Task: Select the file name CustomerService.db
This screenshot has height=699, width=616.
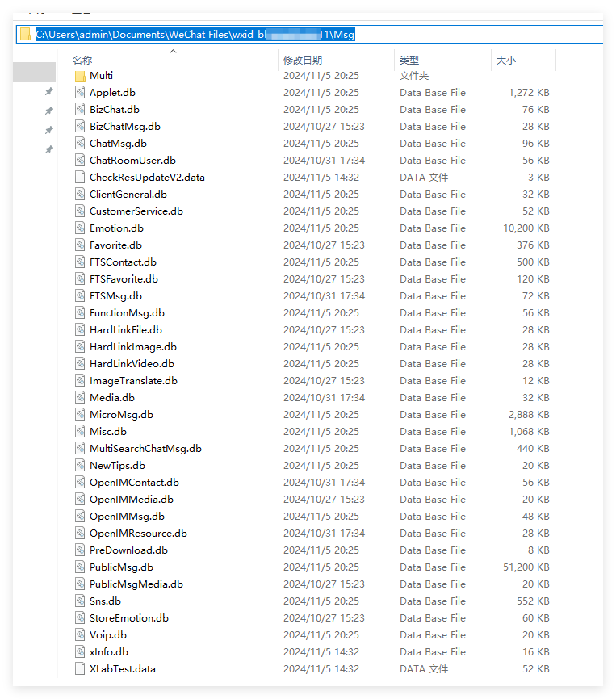Action: click(x=136, y=211)
